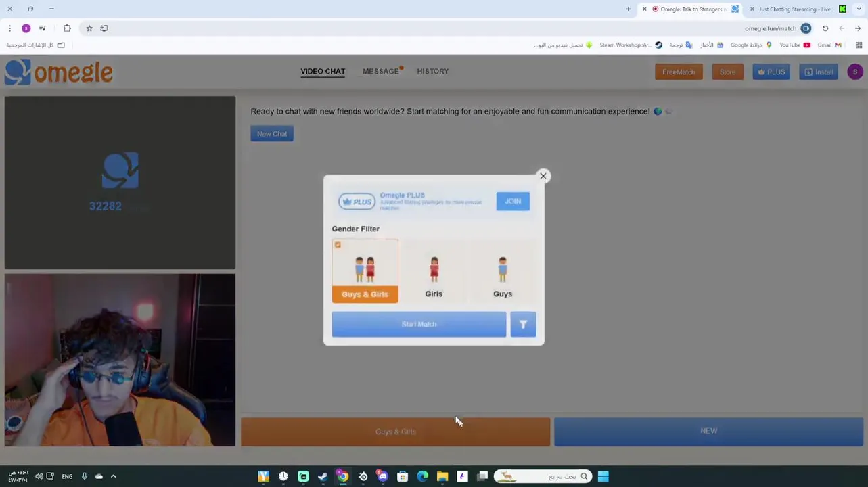Open the filter funnel options

523,325
